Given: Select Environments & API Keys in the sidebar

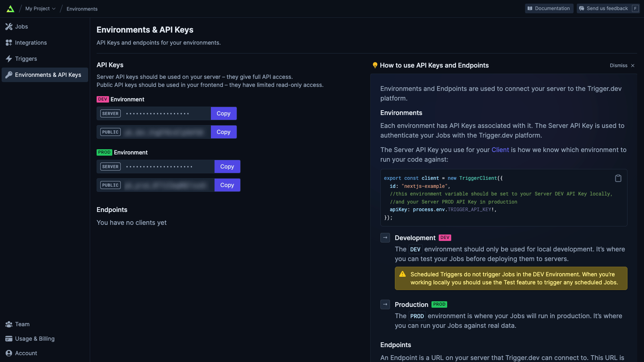Looking at the screenshot, I should pyautogui.click(x=45, y=75).
